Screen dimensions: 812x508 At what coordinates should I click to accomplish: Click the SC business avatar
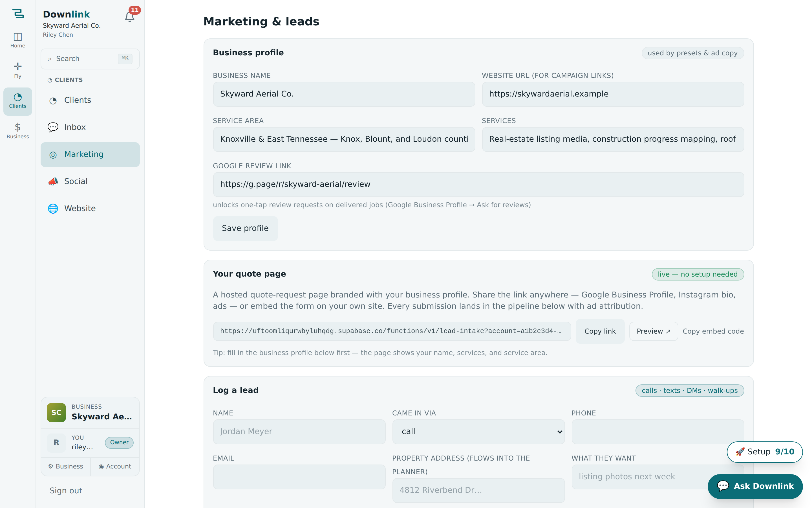[x=56, y=413]
